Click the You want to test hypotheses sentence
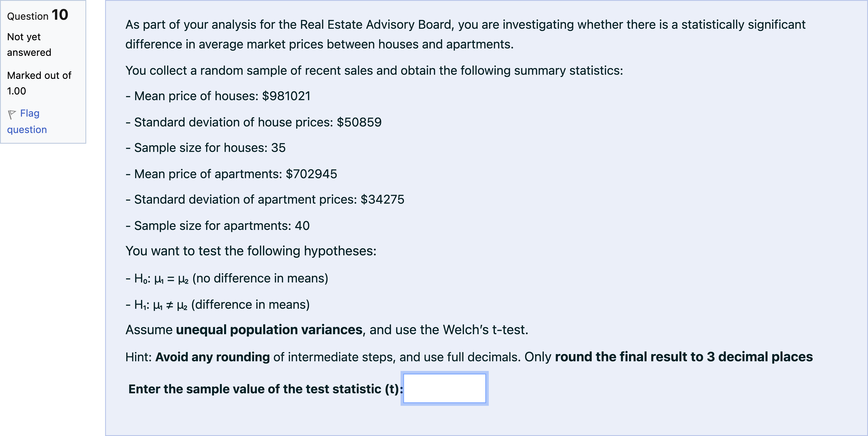This screenshot has height=436, width=868. [x=251, y=251]
